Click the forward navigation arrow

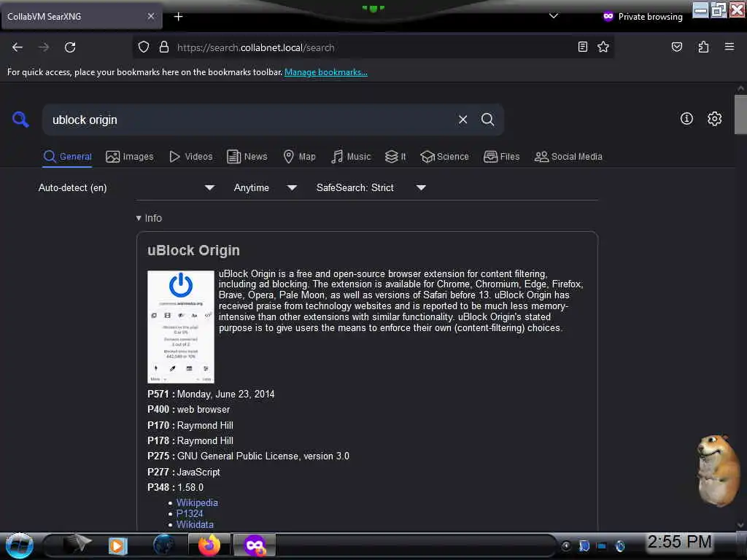tap(43, 47)
